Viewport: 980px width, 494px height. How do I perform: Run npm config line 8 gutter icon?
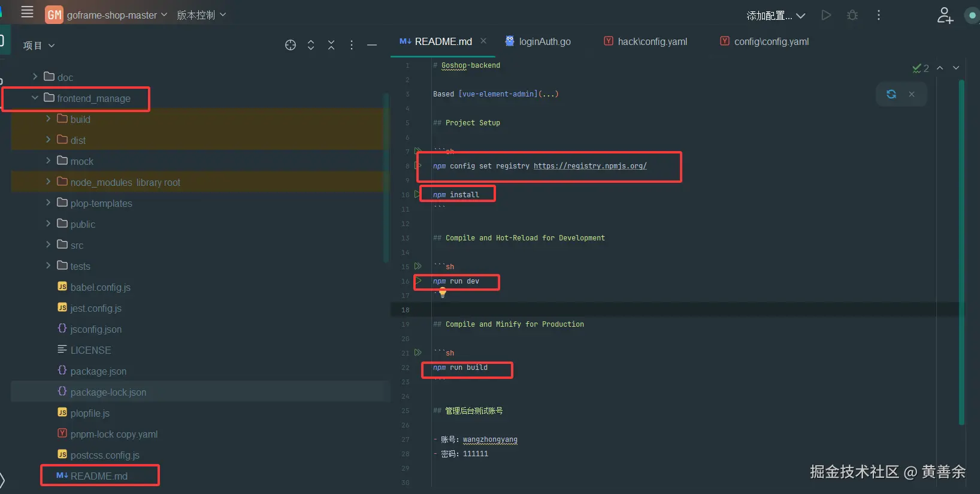418,165
